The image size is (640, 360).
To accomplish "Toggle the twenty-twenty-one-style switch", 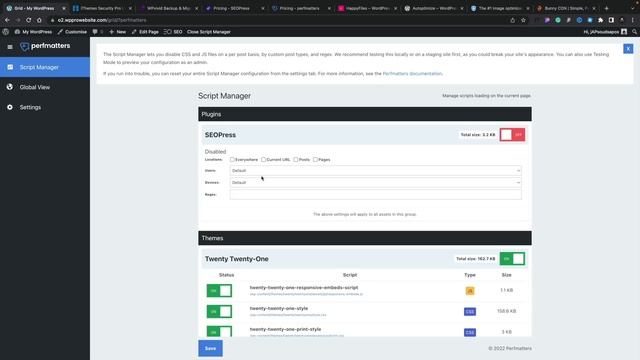I will tap(219, 311).
